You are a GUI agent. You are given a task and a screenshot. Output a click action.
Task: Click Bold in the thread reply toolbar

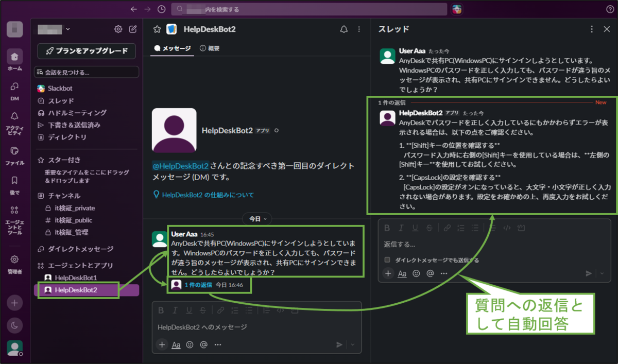point(387,227)
